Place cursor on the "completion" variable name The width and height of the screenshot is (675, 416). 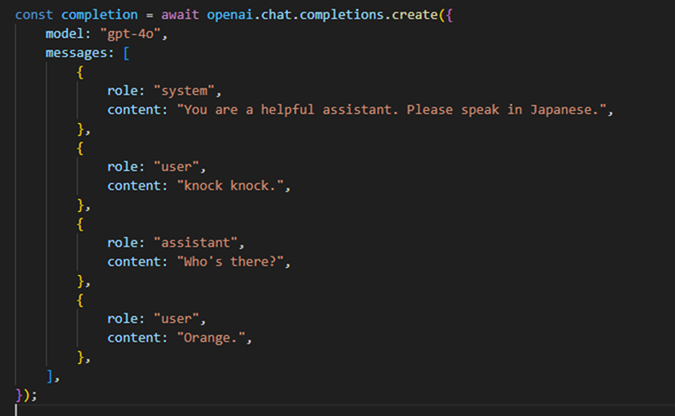99,15
